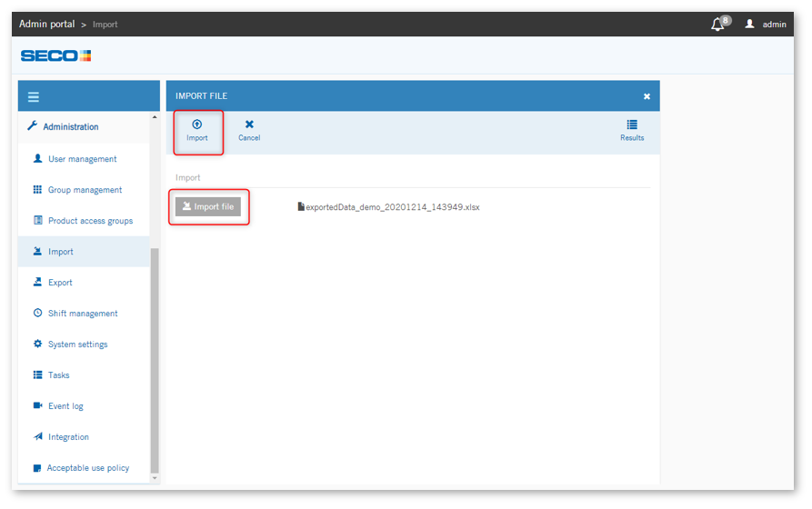This screenshot has height=509, width=812.
Task: Click the Import upload arrow toolbar icon
Action: coord(196,125)
